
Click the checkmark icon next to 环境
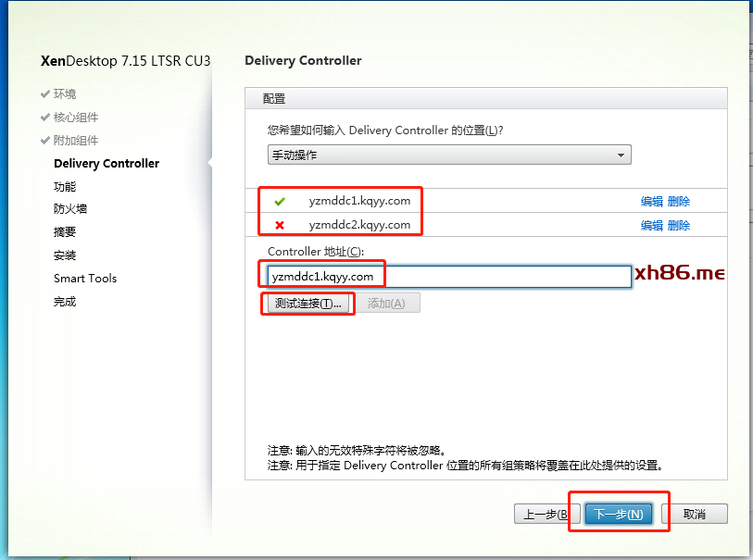point(44,94)
